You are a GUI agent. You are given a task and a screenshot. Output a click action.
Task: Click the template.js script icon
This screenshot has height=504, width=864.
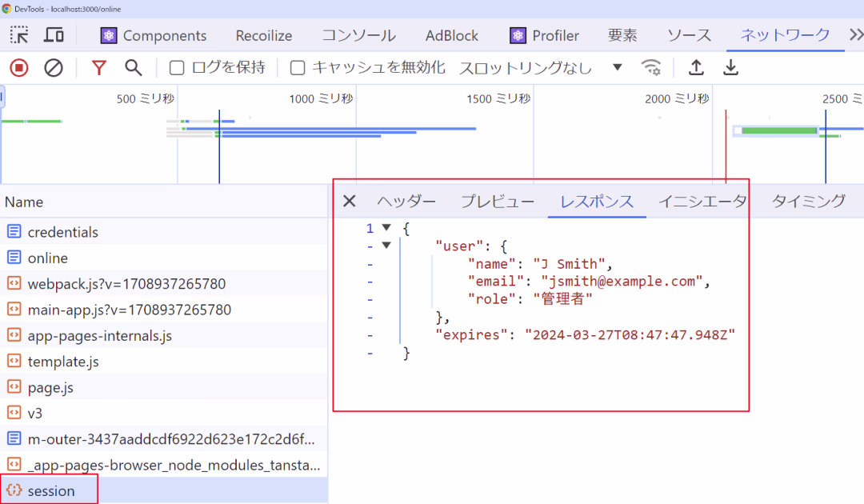click(x=14, y=361)
